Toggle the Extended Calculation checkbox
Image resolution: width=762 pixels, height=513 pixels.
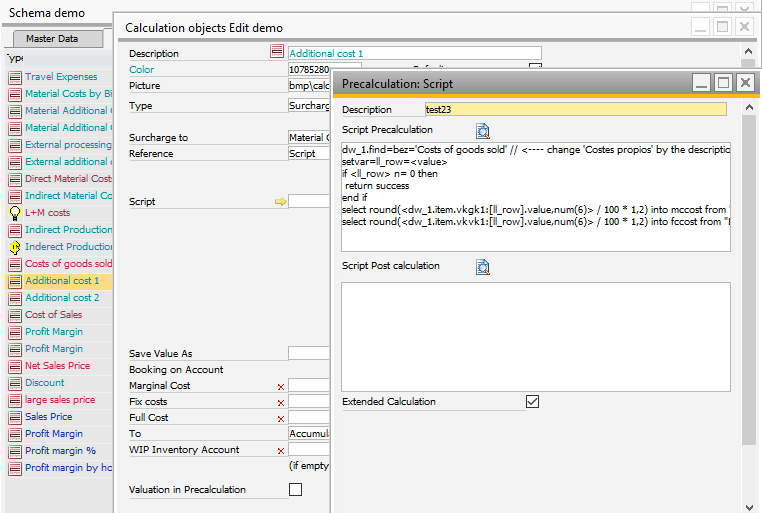(532, 402)
